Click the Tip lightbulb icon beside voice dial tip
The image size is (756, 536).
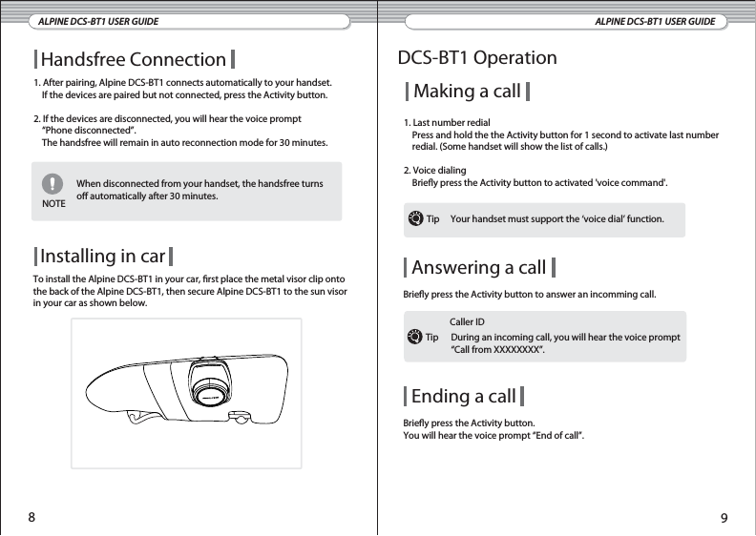click(x=415, y=218)
